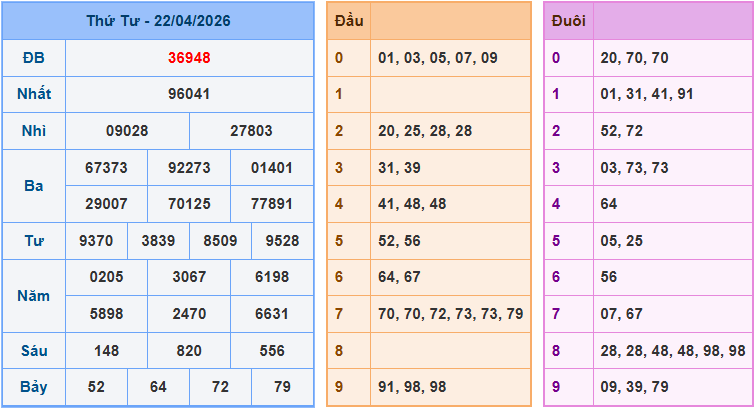Select the special prize number 36948
The width and height of the screenshot is (756, 409).
point(189,58)
